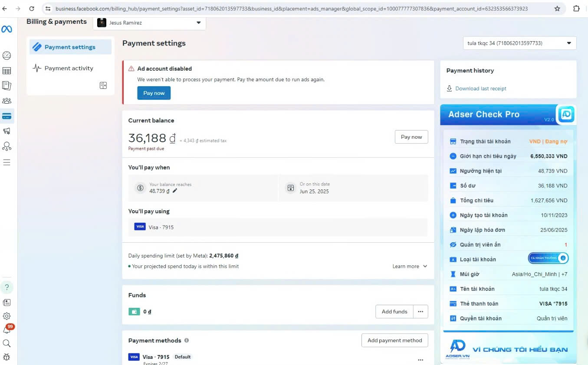Image resolution: width=588 pixels, height=365 pixels.
Task: Click the hidden admin eye icon Quản trị viên ẩn
Action: 453,244
